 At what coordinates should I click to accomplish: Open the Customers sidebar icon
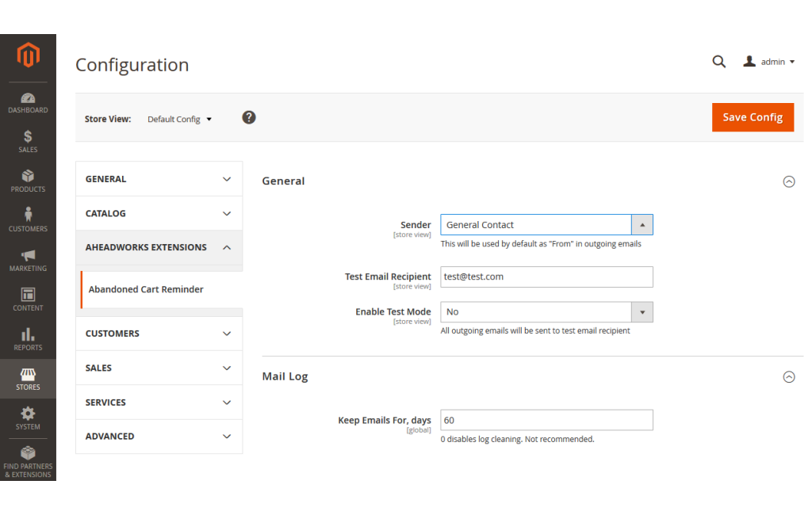click(28, 220)
